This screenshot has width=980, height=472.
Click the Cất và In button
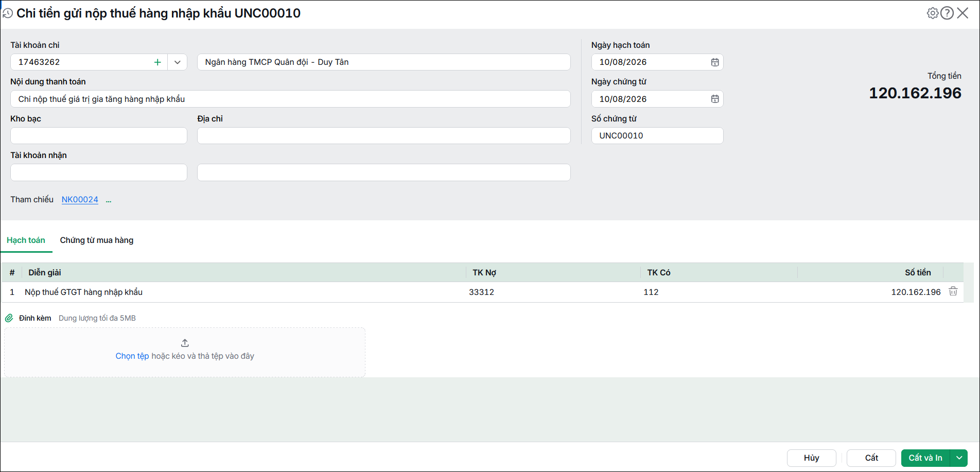[x=926, y=458]
